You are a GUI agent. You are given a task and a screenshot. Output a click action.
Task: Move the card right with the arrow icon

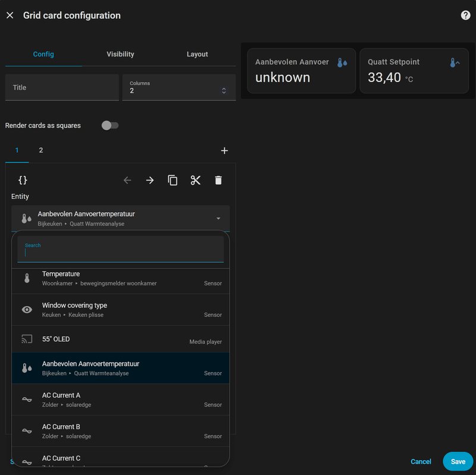[149, 180]
